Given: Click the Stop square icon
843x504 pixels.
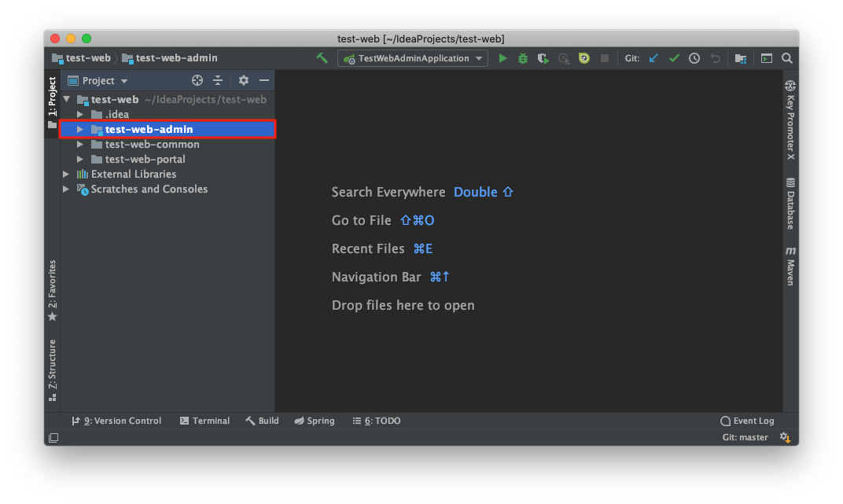Looking at the screenshot, I should pos(604,58).
